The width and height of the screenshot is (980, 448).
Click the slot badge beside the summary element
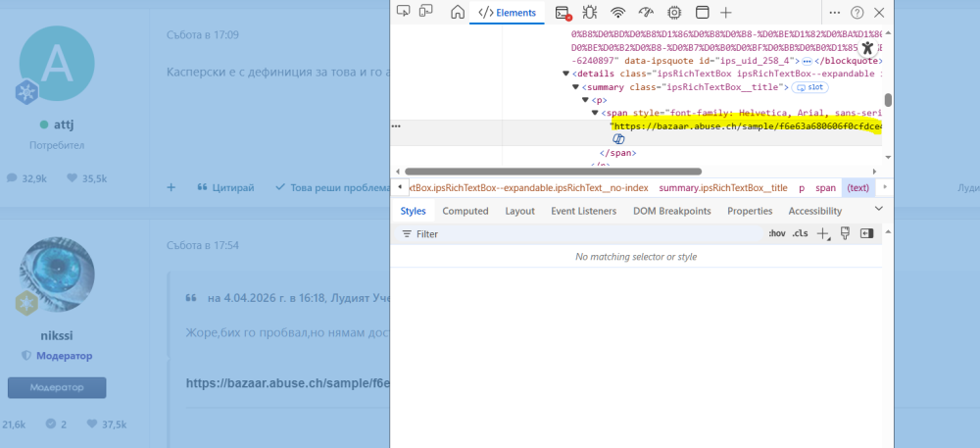[810, 87]
